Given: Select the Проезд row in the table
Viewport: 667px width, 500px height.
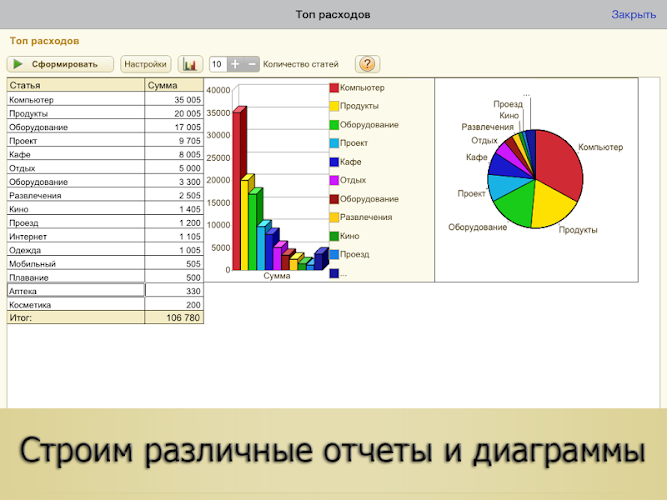Looking at the screenshot, I should click(x=105, y=223).
